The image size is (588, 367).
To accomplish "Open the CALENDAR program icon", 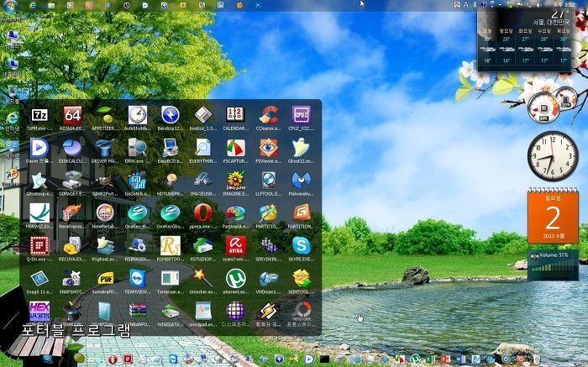I will [236, 115].
